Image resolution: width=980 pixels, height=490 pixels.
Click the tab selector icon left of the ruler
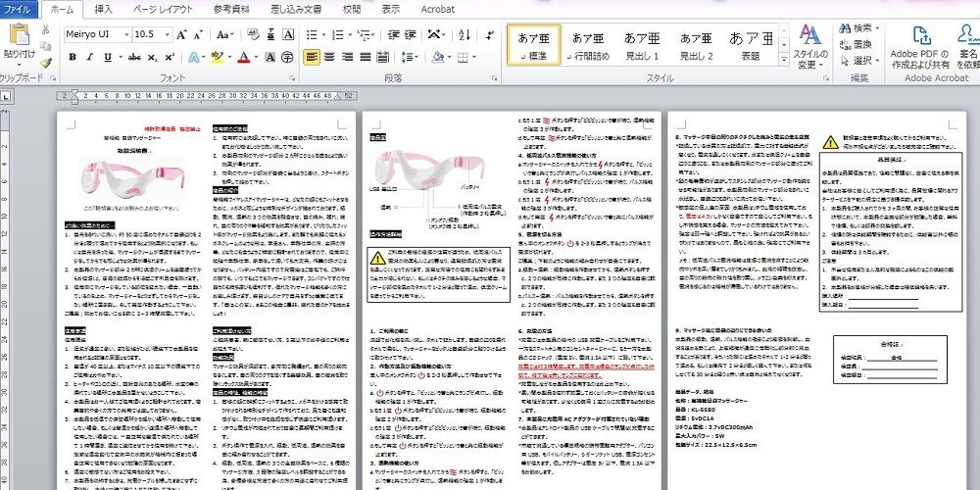click(x=6, y=96)
